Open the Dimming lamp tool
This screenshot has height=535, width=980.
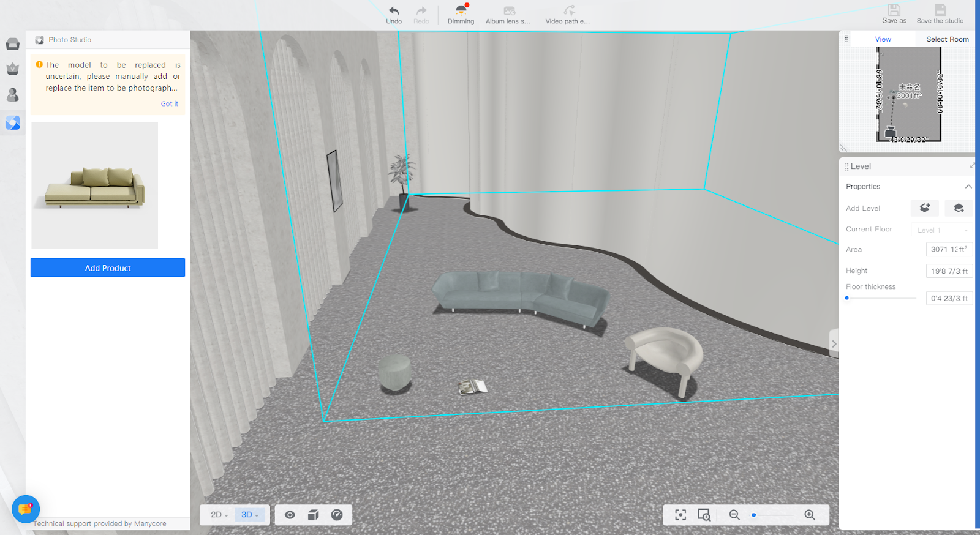(461, 10)
